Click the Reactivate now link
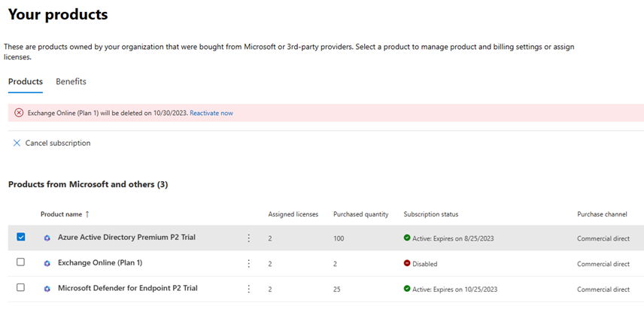Screen dimensions: 644x309 211,113
